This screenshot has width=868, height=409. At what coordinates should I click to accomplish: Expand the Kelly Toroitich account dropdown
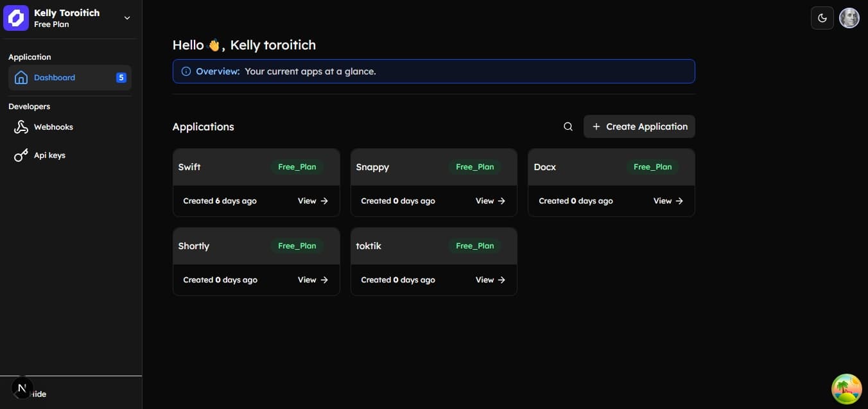(126, 17)
